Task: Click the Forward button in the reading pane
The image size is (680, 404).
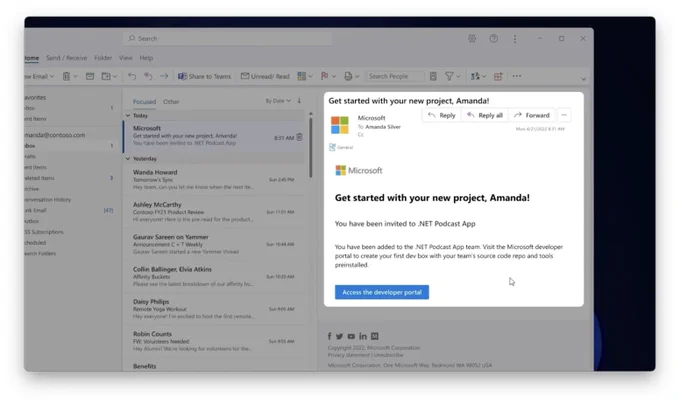Action: click(532, 115)
